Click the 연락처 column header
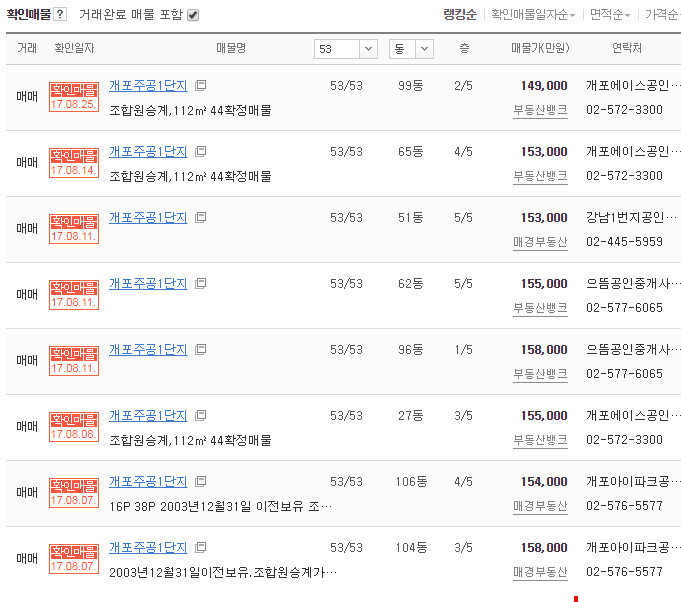The height and width of the screenshot is (602, 681). 627,48
